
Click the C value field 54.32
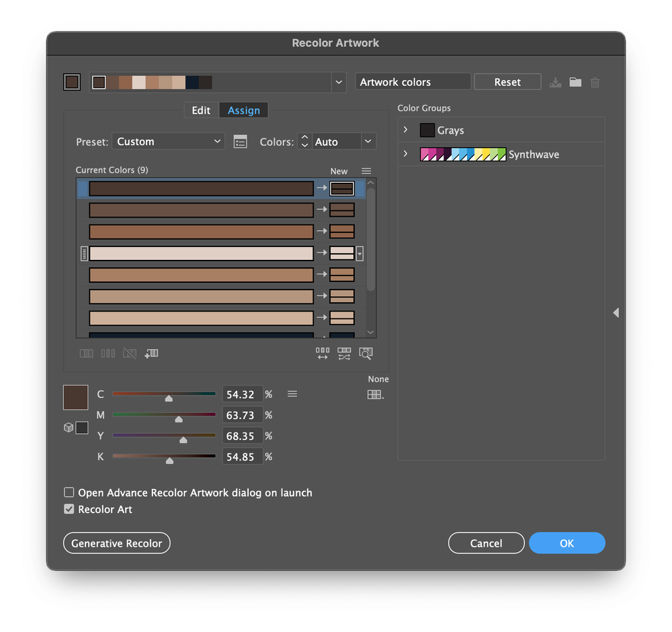point(243,394)
